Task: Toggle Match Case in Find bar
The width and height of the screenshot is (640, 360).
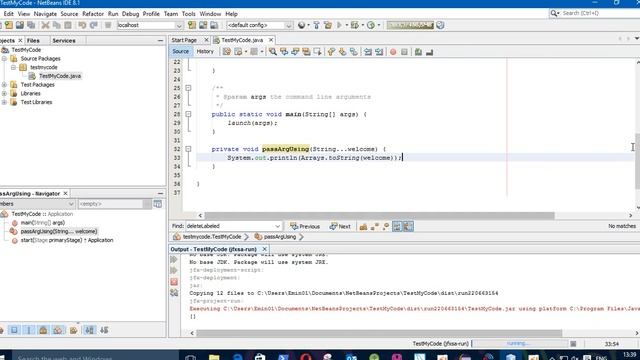Action: tap(363, 226)
